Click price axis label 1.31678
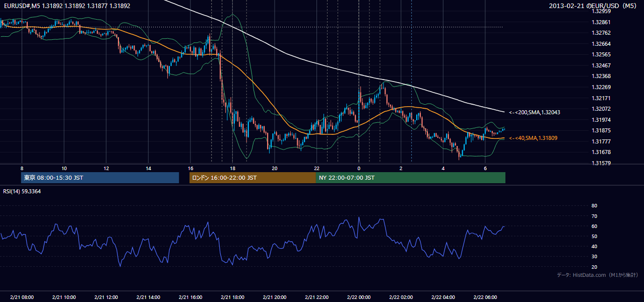The image size is (644, 302). point(601,152)
